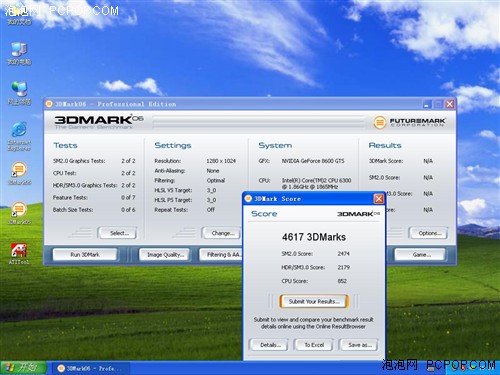Click Resolution value 1280 x 1024
This screenshot has width=500, height=375.
(x=221, y=161)
